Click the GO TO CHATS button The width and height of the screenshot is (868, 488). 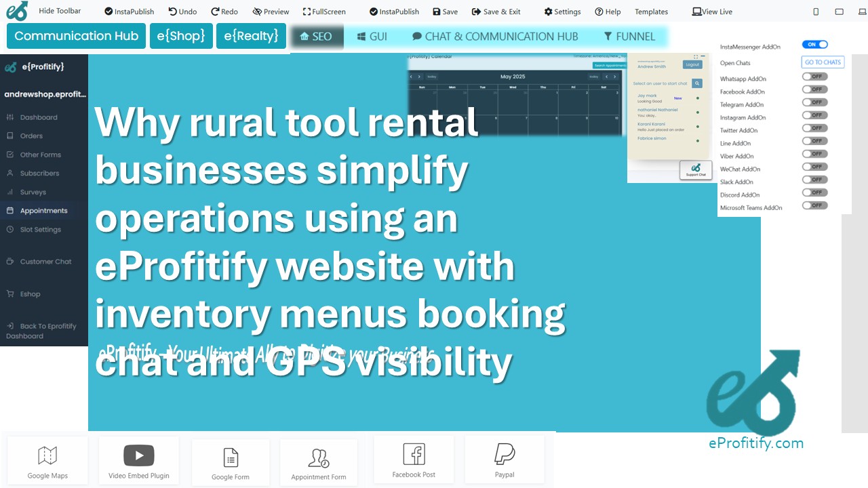click(x=823, y=62)
